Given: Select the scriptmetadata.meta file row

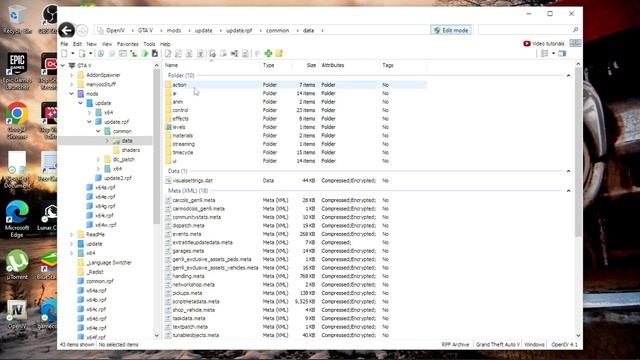Looking at the screenshot, I should [x=296, y=301].
